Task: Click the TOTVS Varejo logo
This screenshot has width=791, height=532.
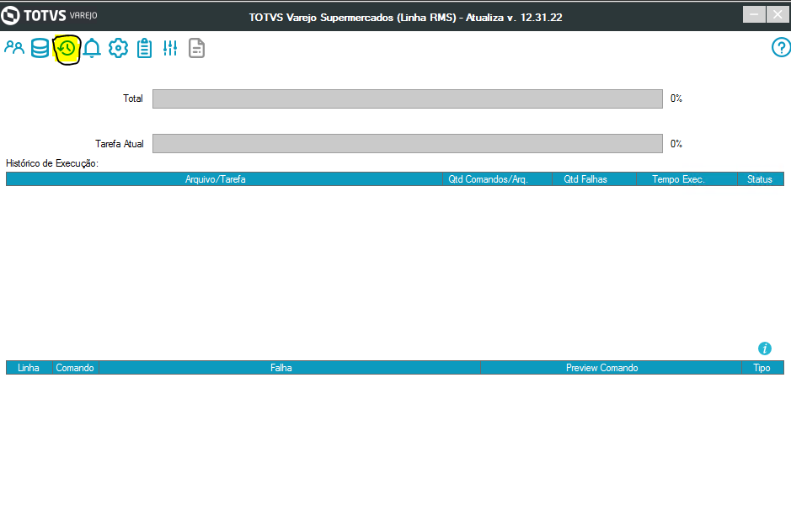Action: (x=49, y=16)
